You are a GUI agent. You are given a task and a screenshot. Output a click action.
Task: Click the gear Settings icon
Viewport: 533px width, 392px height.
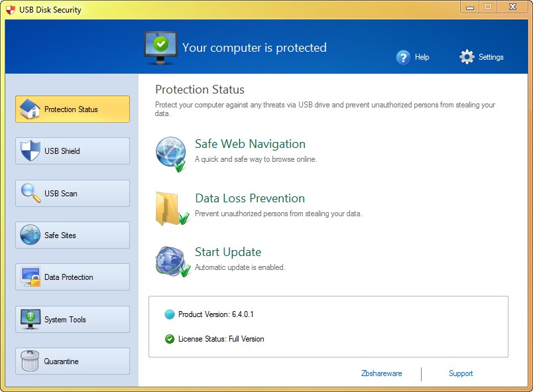point(467,57)
